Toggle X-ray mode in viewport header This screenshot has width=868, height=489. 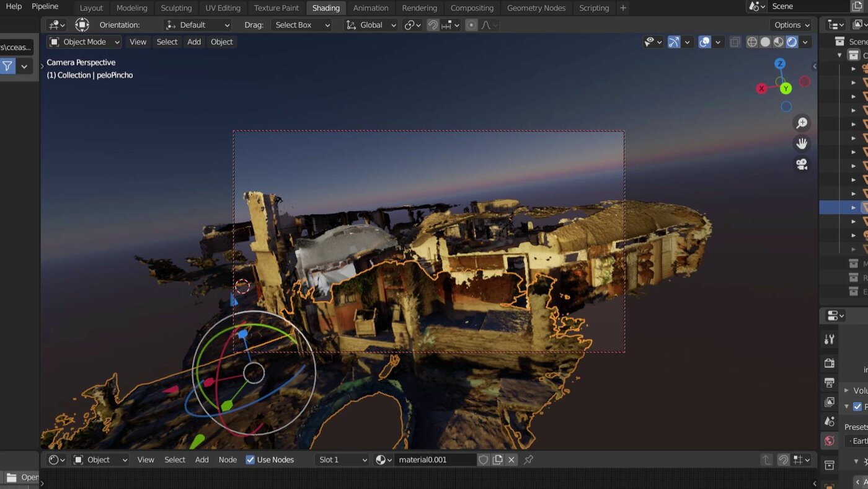click(x=735, y=42)
